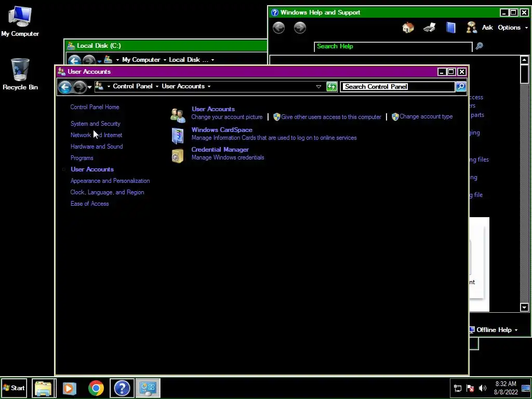Open the Start menu
This screenshot has height=399, width=532.
click(14, 388)
